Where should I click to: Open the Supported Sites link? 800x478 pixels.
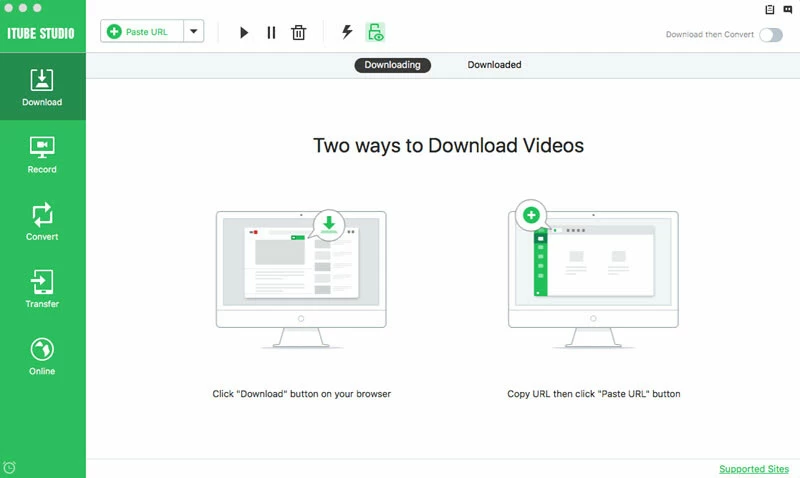point(754,469)
